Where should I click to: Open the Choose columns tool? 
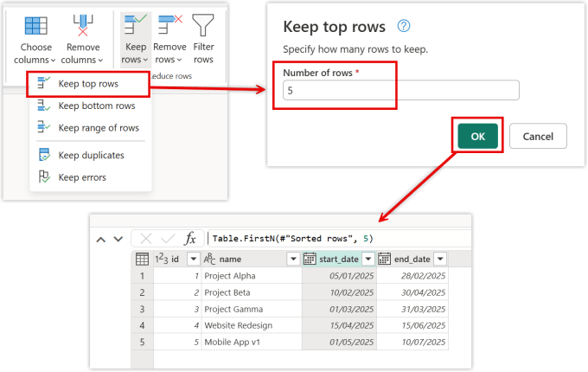tap(35, 40)
